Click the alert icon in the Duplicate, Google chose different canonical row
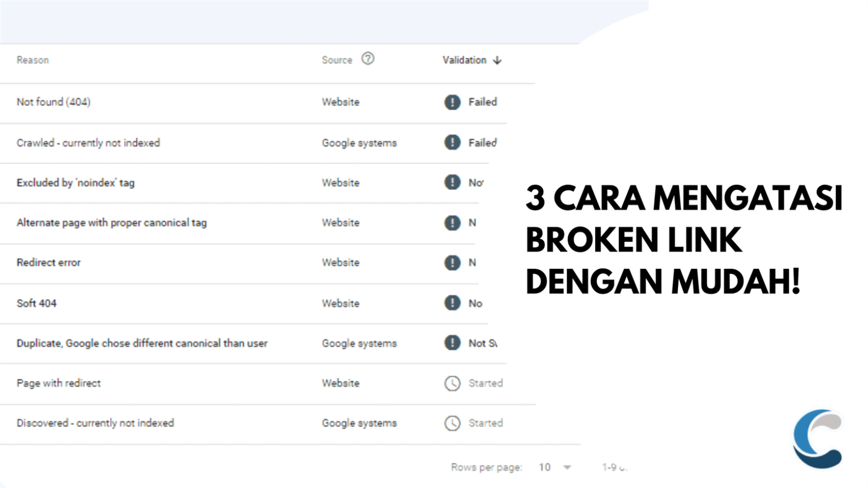The width and height of the screenshot is (868, 488). [x=452, y=343]
